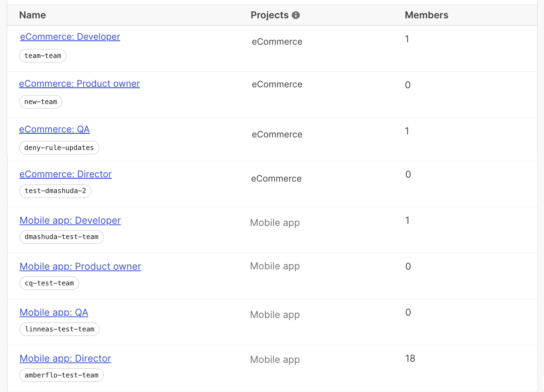
Task: Sort the table by the Name column
Action: (x=32, y=15)
